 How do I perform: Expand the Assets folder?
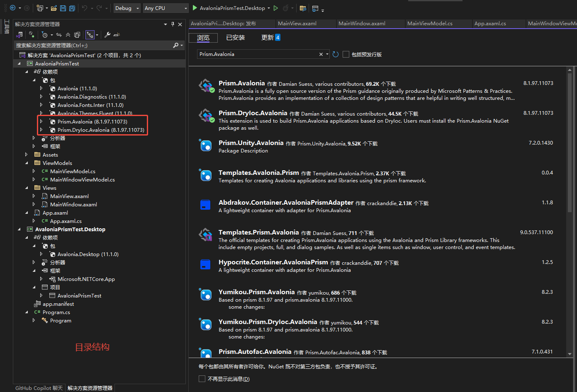click(26, 155)
